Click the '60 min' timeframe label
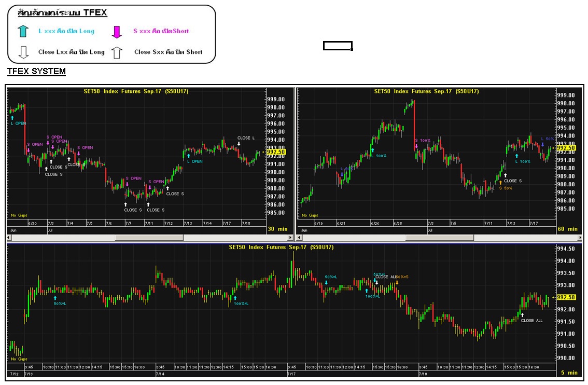 tap(567, 229)
